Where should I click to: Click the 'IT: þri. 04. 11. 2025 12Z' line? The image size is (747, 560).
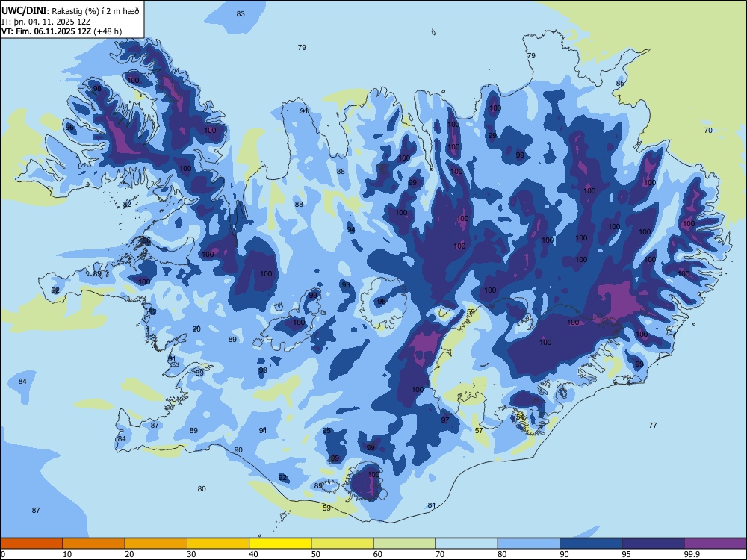pyautogui.click(x=46, y=22)
